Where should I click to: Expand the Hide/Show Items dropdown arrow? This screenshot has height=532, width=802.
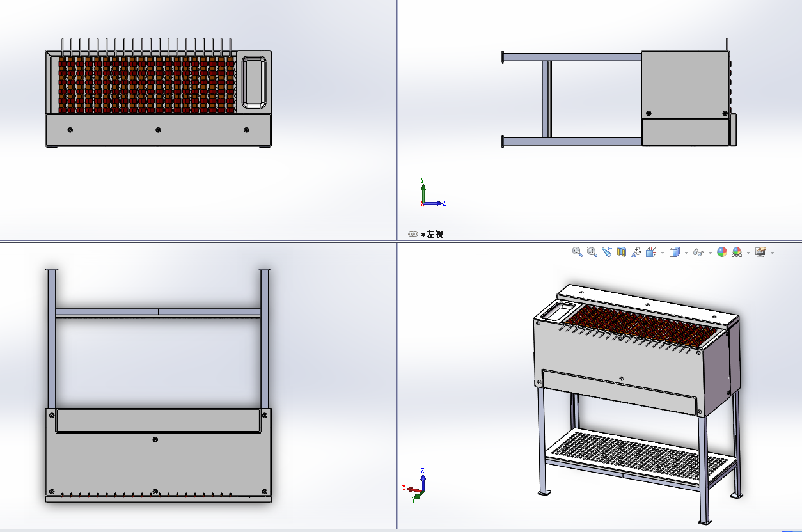coord(710,253)
